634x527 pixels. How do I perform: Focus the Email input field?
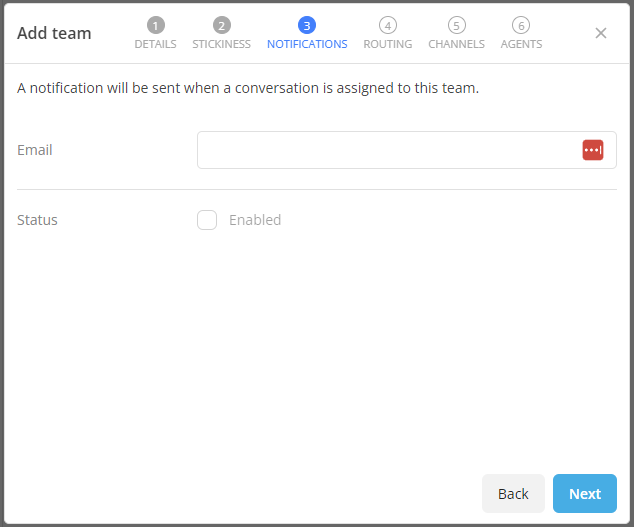(x=385, y=150)
